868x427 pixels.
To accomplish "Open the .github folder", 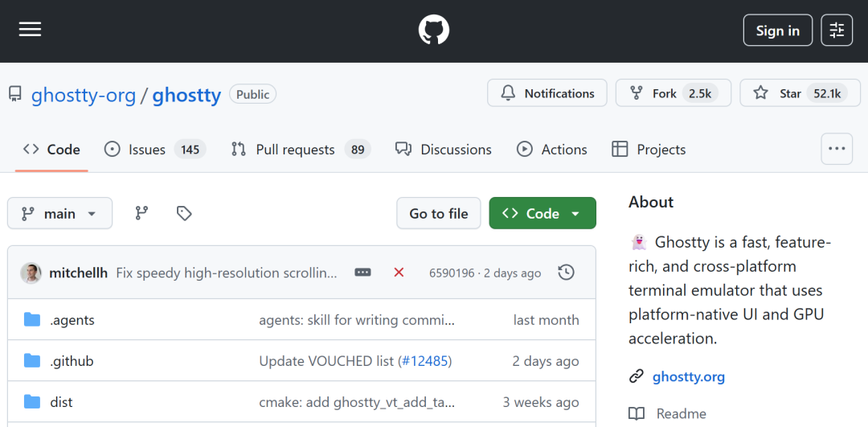I will (72, 361).
